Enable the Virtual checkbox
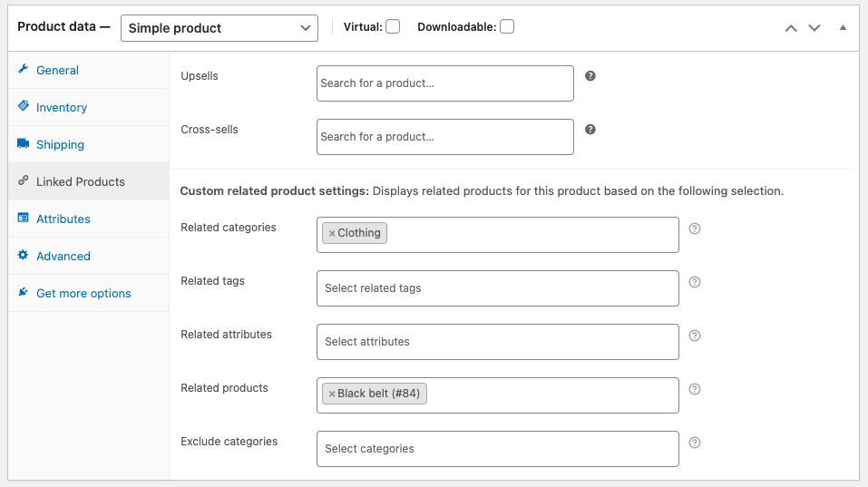 pos(393,26)
